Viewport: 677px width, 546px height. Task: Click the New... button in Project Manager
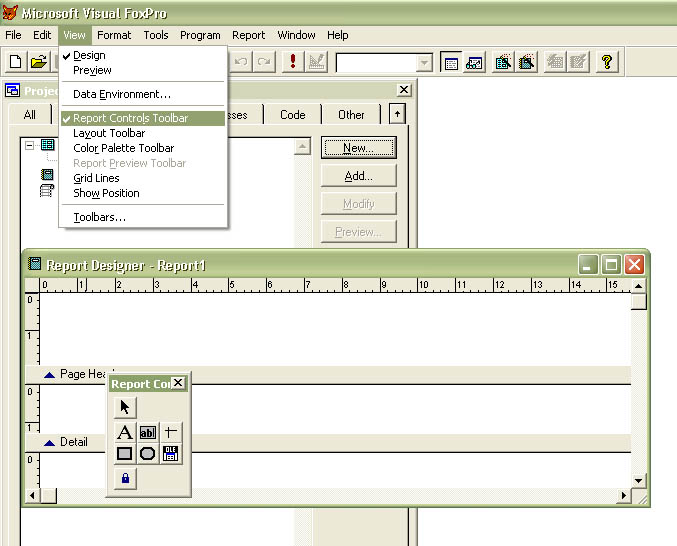tap(358, 148)
